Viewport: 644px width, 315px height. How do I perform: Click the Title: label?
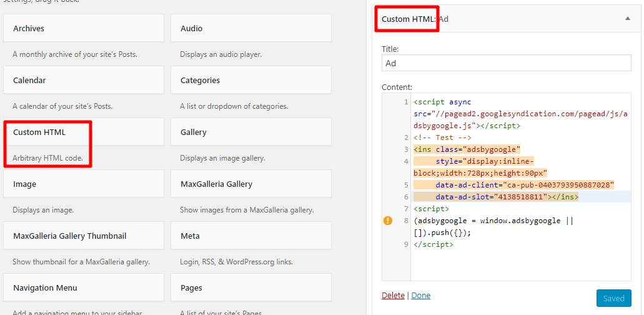(x=390, y=49)
